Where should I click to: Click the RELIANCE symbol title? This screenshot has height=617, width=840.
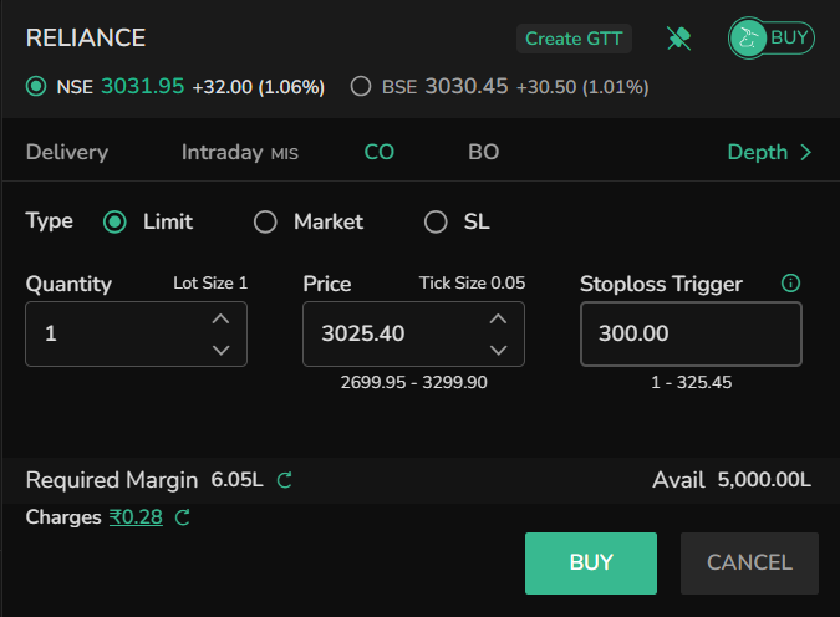click(x=86, y=38)
